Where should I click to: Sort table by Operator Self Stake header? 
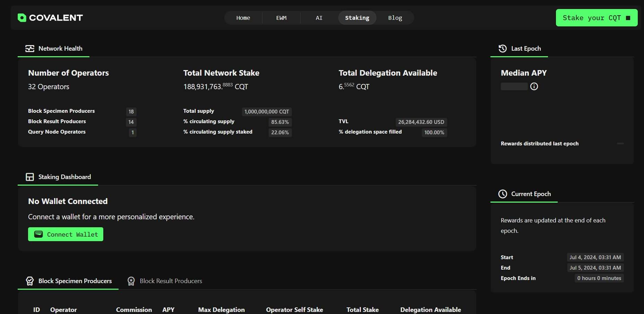pyautogui.click(x=295, y=309)
